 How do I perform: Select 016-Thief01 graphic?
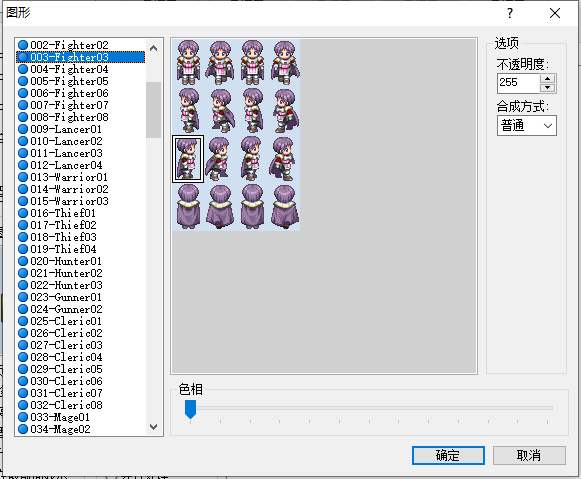pos(81,213)
